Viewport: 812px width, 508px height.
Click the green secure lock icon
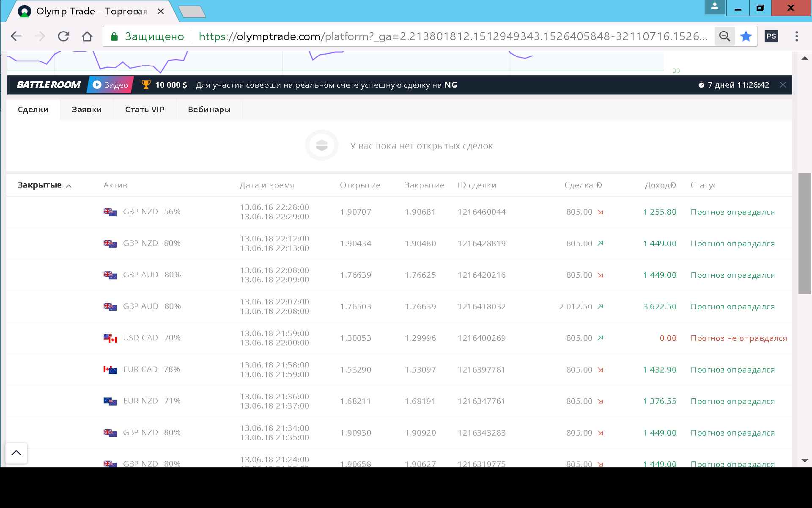coord(114,37)
